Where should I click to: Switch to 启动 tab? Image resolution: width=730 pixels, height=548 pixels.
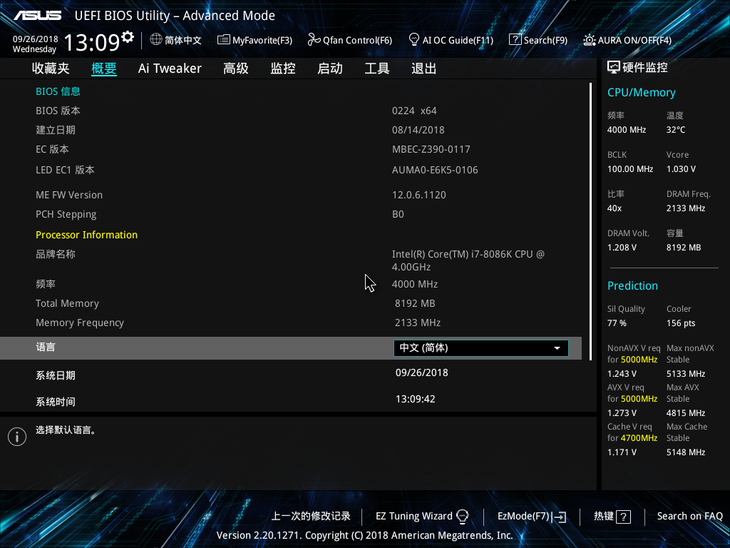(330, 69)
